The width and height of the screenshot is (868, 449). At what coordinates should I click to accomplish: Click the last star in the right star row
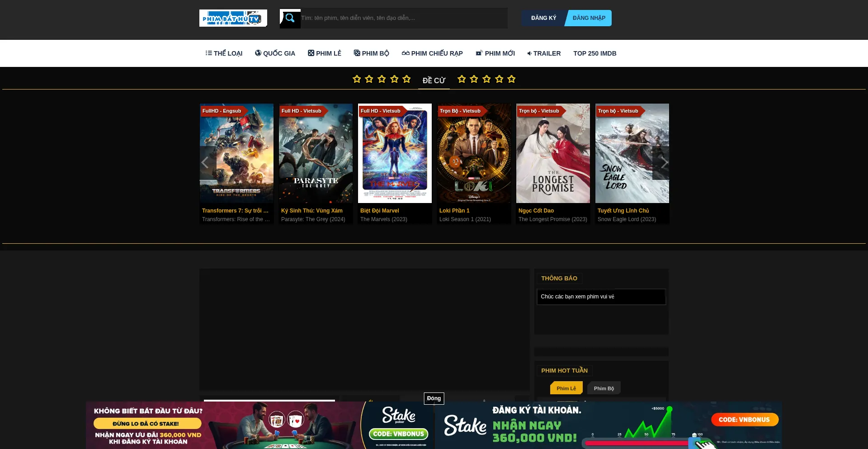511,79
